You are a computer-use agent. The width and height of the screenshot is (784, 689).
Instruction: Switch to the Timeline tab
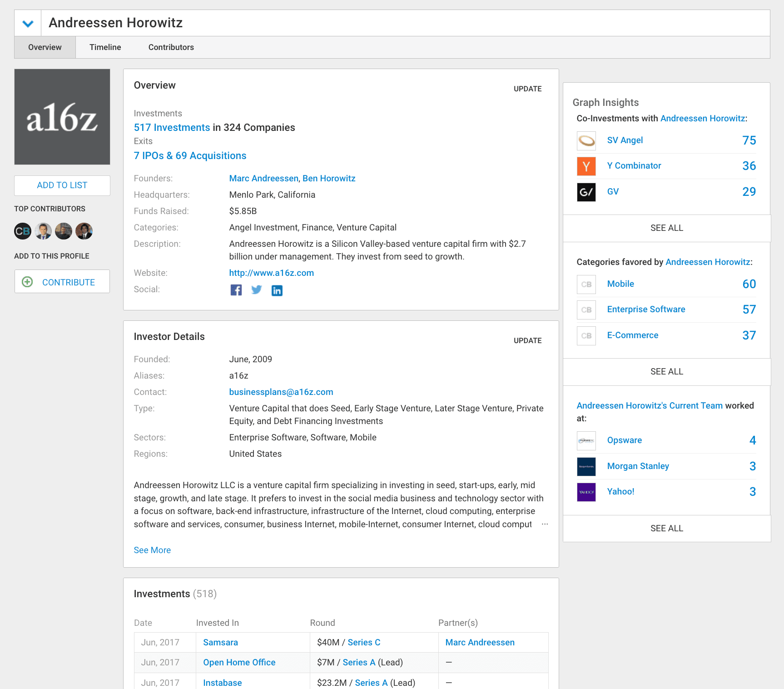tap(105, 47)
